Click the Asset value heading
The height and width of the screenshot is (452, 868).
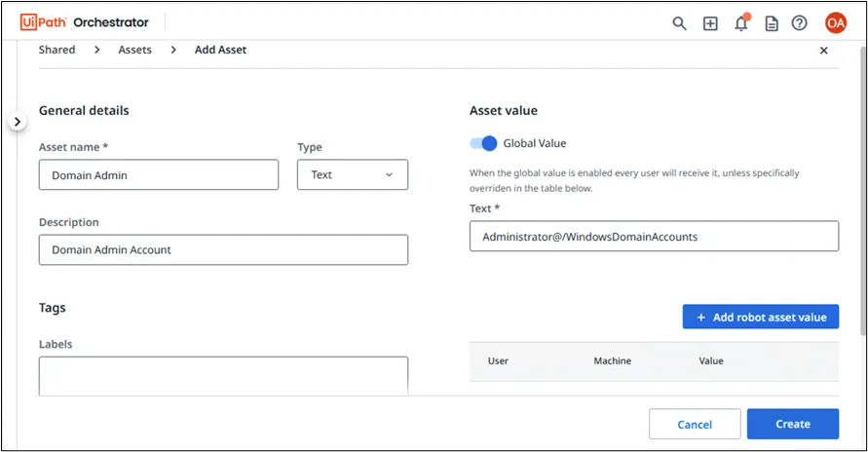[x=504, y=111]
